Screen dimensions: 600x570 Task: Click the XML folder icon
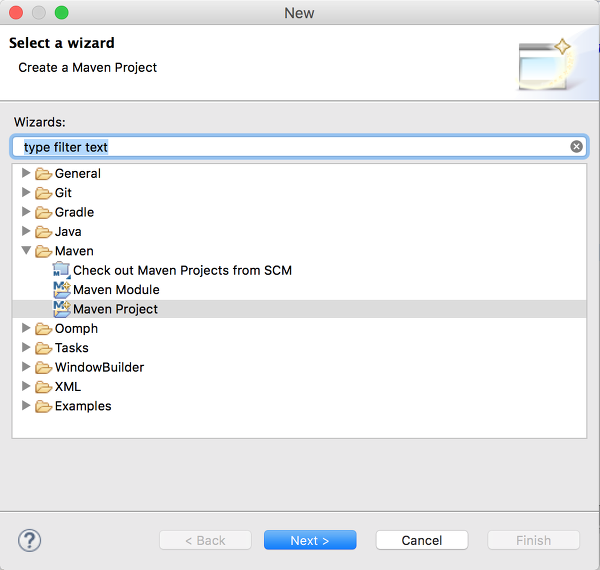click(x=43, y=387)
